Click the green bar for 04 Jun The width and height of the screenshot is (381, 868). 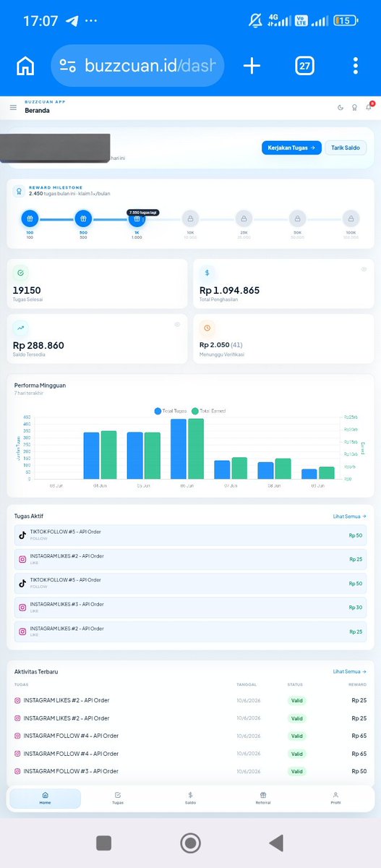coord(108,455)
